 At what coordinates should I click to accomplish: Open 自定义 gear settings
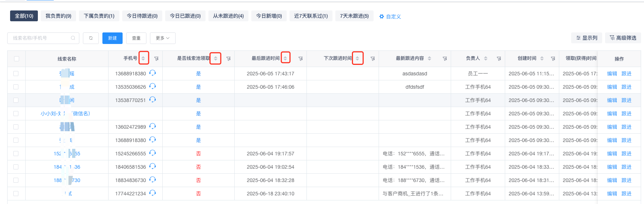pyautogui.click(x=390, y=17)
